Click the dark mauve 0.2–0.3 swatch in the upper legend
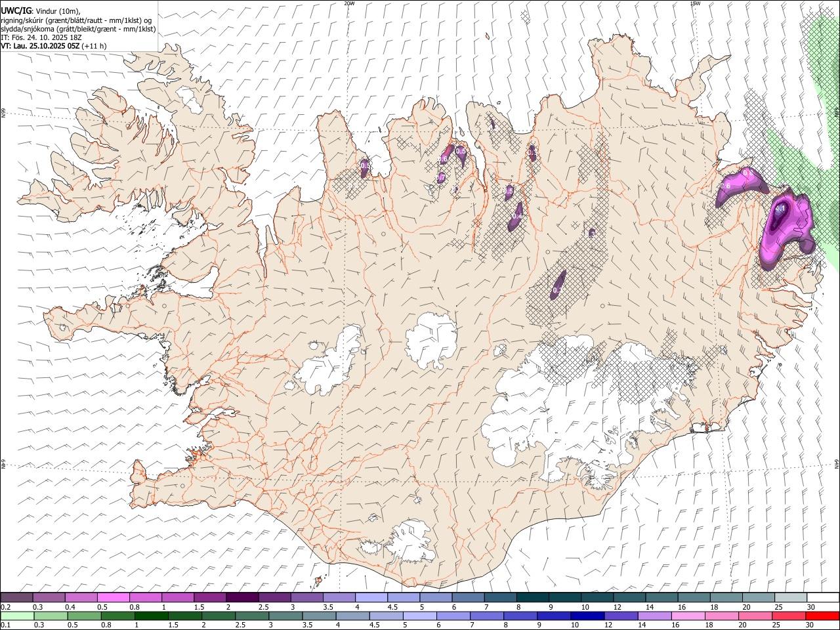The height and width of the screenshot is (630, 840). point(16,597)
